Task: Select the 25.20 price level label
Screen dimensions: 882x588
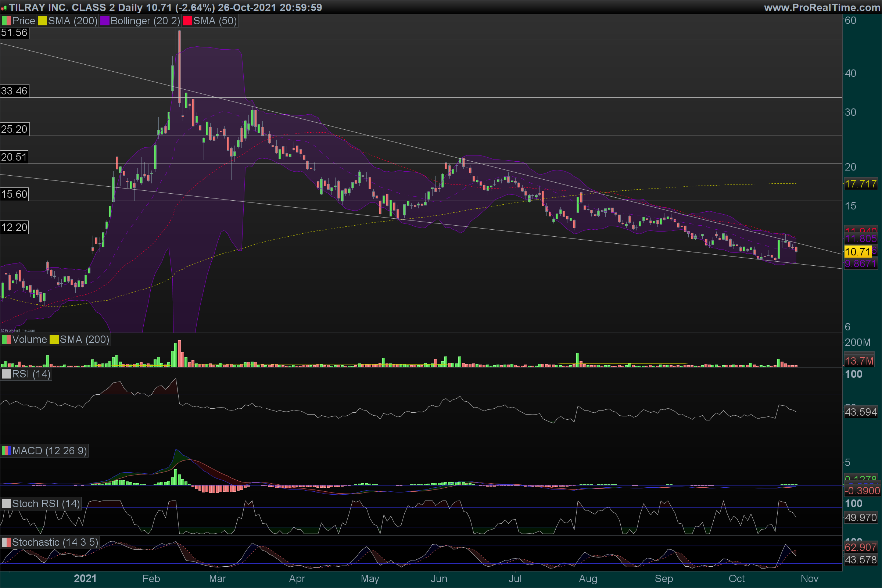Action: 14,129
